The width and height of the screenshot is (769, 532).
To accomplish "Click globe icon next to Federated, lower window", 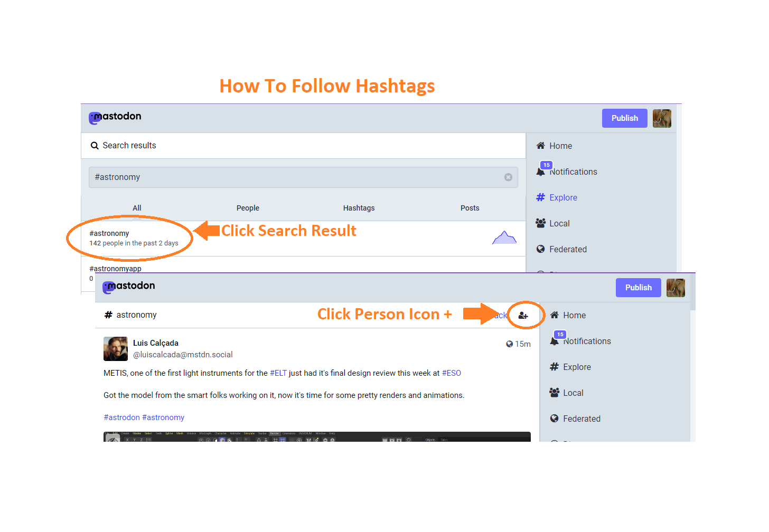I will 554,419.
